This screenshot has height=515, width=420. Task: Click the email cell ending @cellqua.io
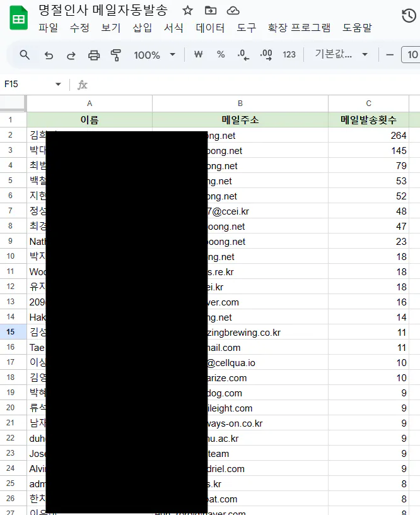240,362
